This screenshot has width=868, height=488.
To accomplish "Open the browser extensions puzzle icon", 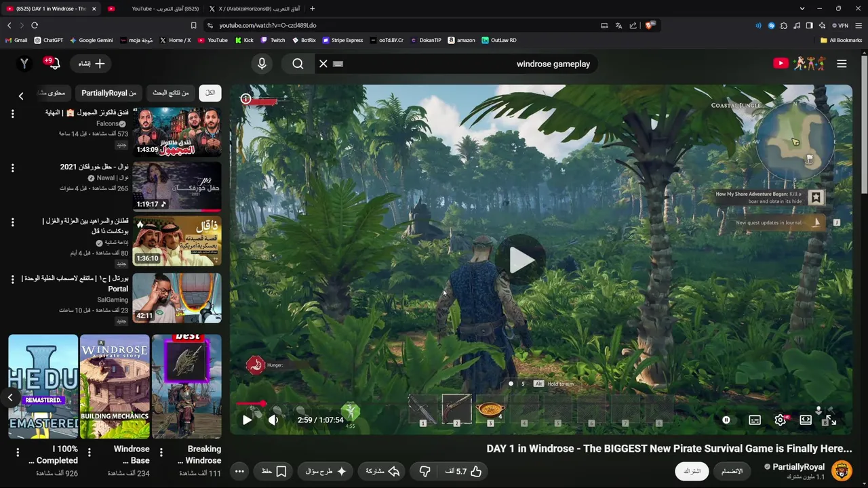I will [784, 25].
